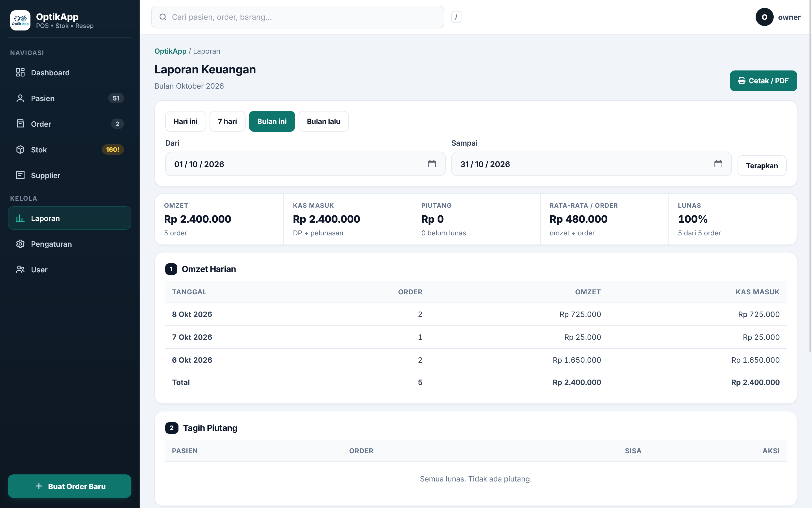This screenshot has width=812, height=508.
Task: Click the Semua lunas empty message
Action: [476, 479]
